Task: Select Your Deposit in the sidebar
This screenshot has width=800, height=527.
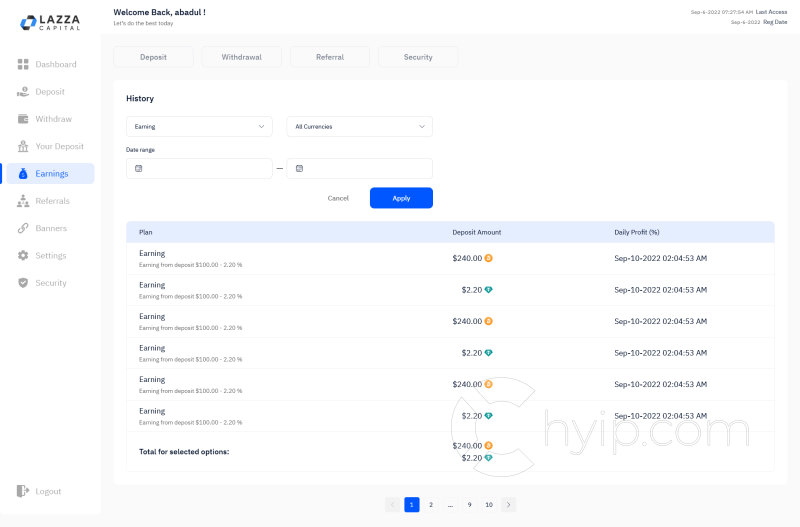Action: point(50,146)
